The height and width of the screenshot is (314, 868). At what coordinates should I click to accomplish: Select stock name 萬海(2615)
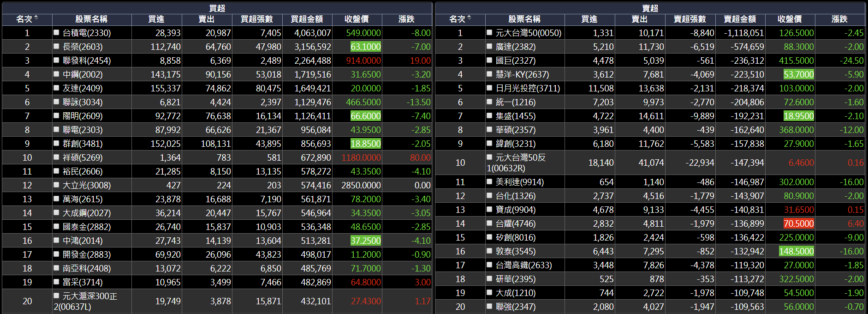(x=83, y=199)
